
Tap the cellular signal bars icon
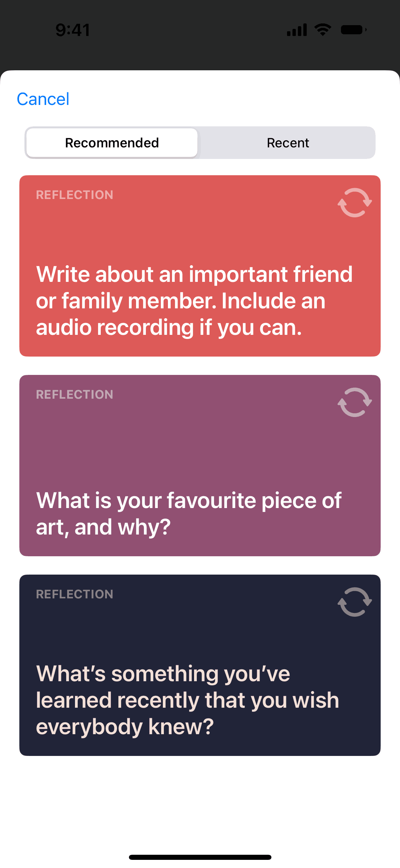(x=297, y=30)
